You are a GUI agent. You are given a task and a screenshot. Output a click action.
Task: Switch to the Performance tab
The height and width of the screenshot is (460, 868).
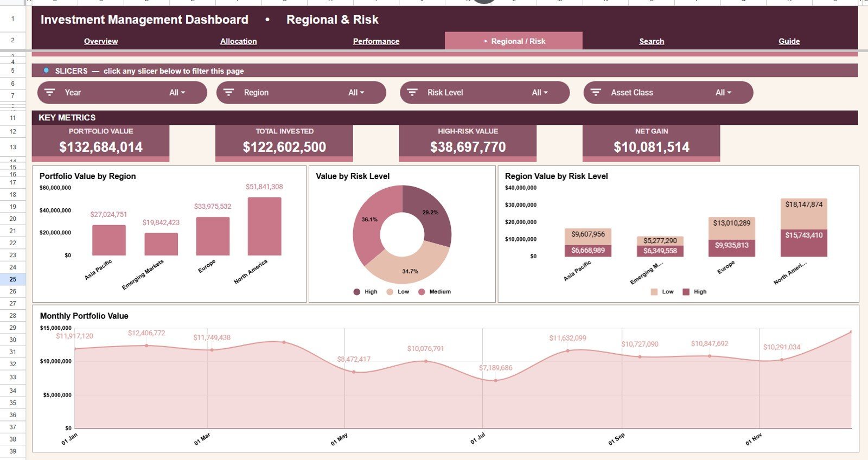(x=376, y=41)
